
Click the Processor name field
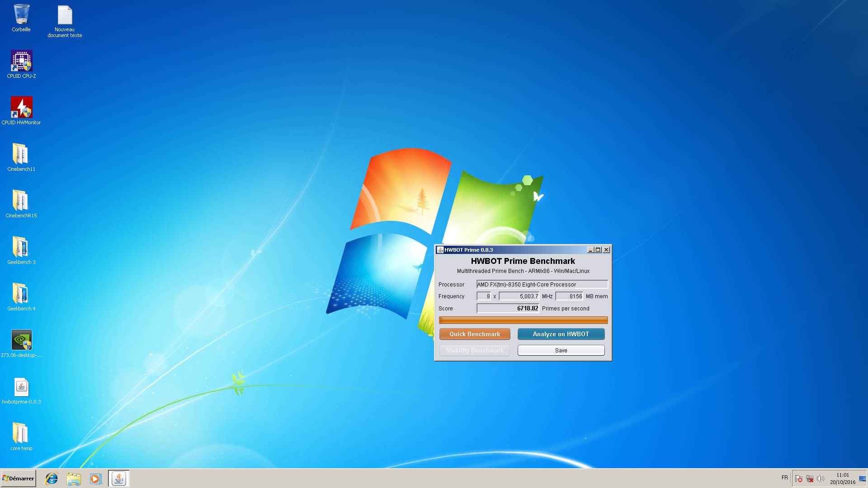(542, 284)
